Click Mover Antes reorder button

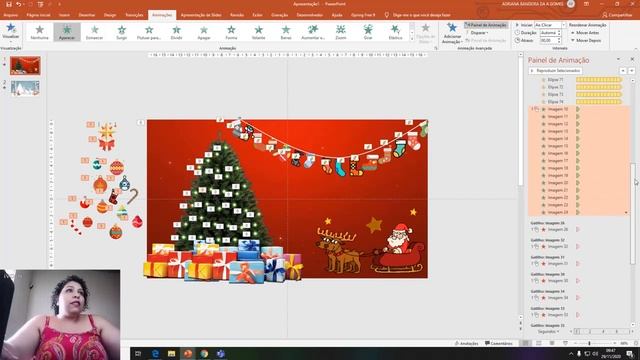[x=585, y=33]
